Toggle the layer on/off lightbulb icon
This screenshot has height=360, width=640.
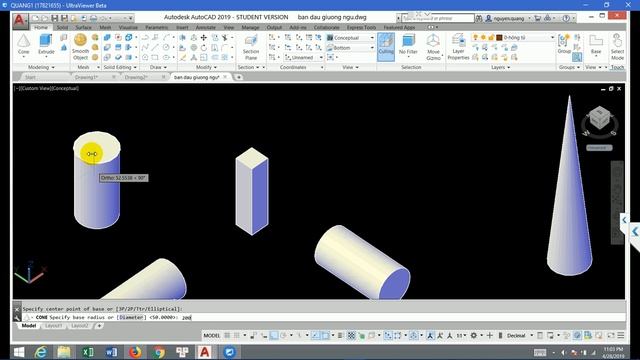(x=476, y=38)
